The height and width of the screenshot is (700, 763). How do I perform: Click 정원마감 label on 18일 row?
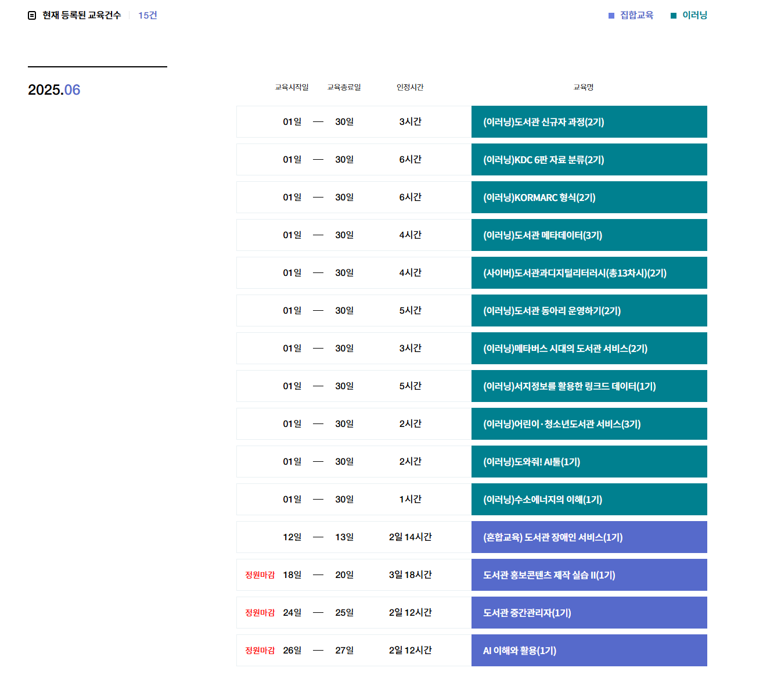[260, 575]
